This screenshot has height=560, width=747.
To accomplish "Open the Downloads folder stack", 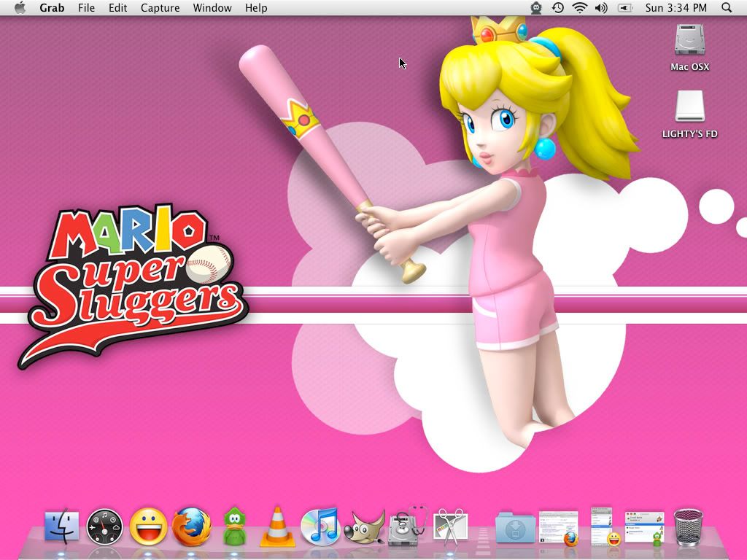I will [x=515, y=528].
